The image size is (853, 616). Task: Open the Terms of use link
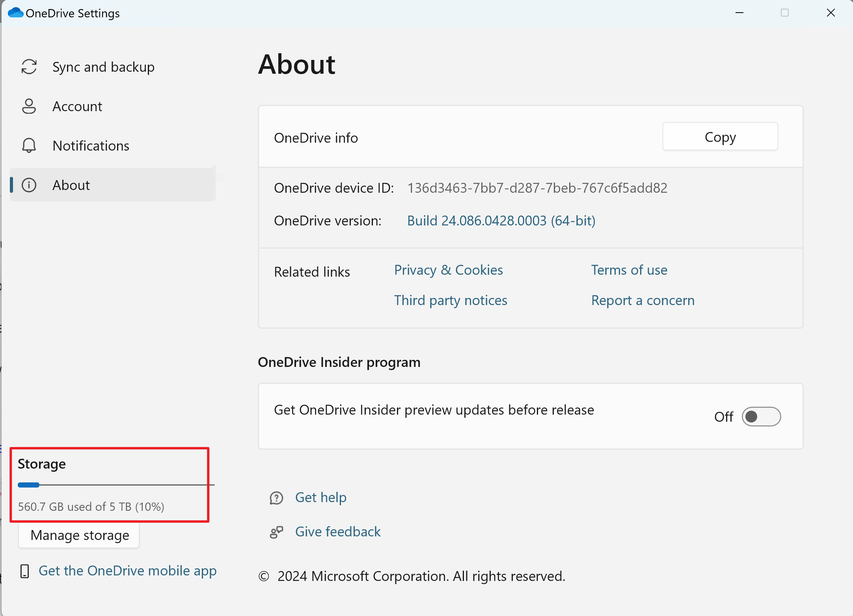629,270
